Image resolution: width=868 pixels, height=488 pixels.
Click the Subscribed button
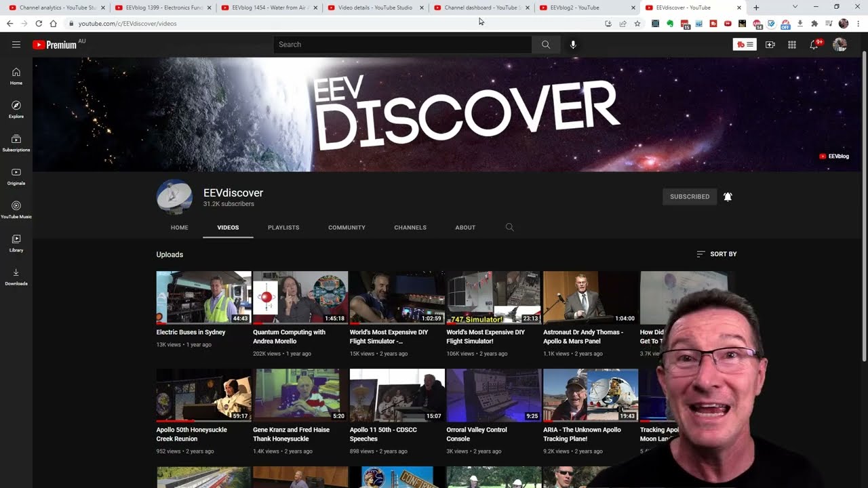pos(690,197)
